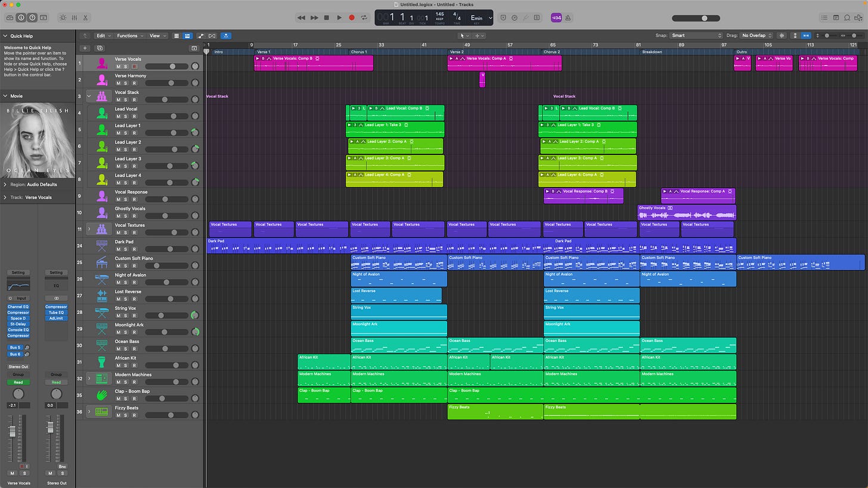The image size is (868, 488).
Task: Toggle the purple count-in 1234 button
Action: coord(556,18)
